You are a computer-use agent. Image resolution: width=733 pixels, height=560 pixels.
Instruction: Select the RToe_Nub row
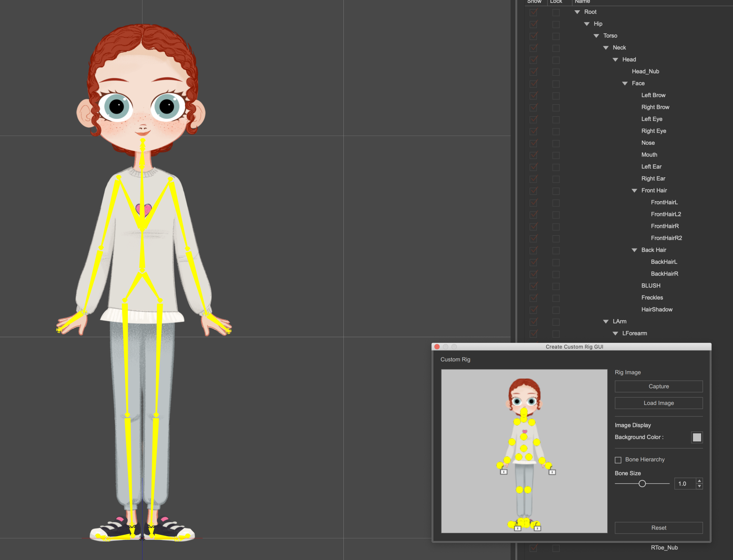tap(664, 548)
